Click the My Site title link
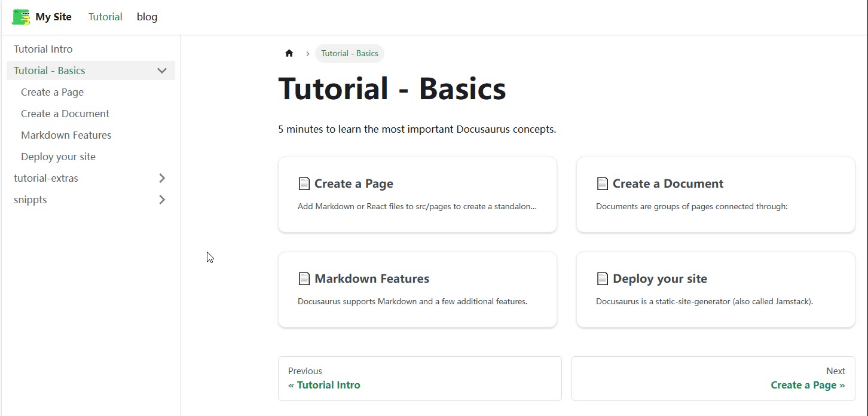 (53, 17)
